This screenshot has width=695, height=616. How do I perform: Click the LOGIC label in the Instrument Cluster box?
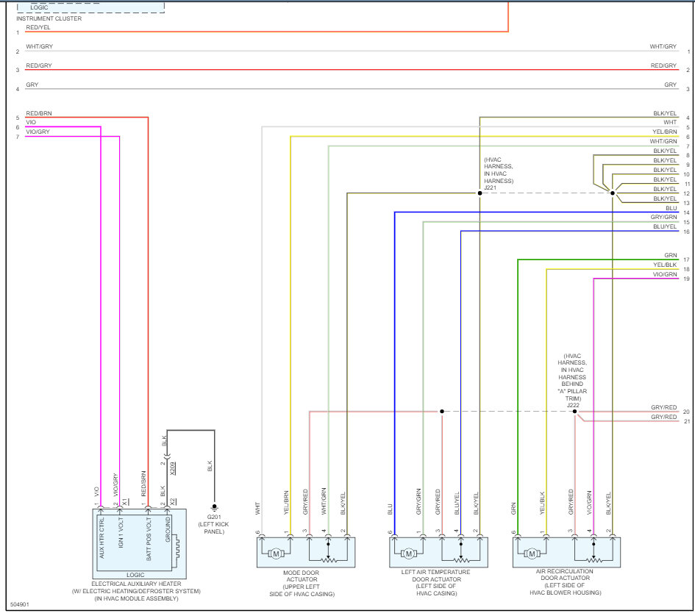pos(39,7)
